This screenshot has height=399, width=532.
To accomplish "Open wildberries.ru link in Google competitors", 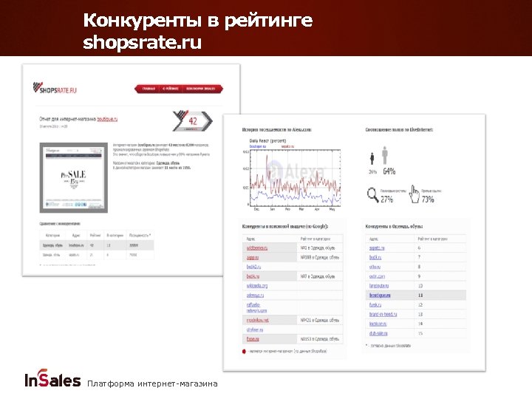I will pyautogui.click(x=257, y=248).
